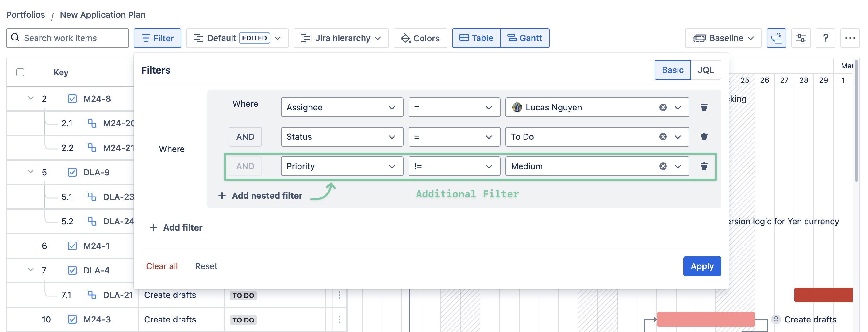The height and width of the screenshot is (332, 868).
Task: Switch filter mode to JQL
Action: tap(705, 70)
